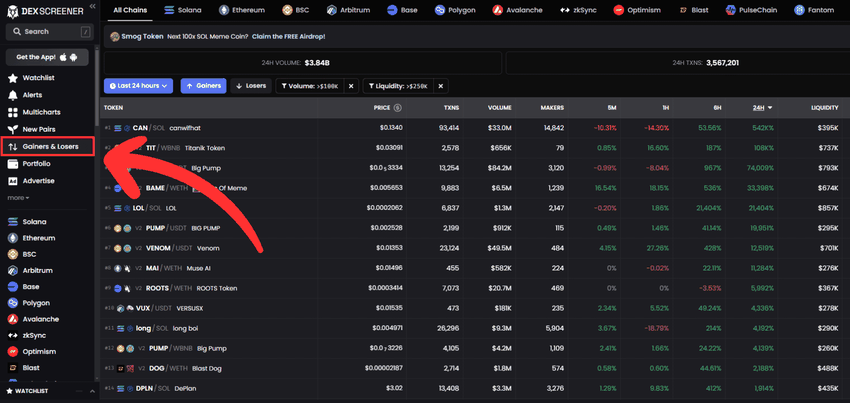Open Watchlist from the star icon
This screenshot has width=850, height=403.
click(12, 78)
